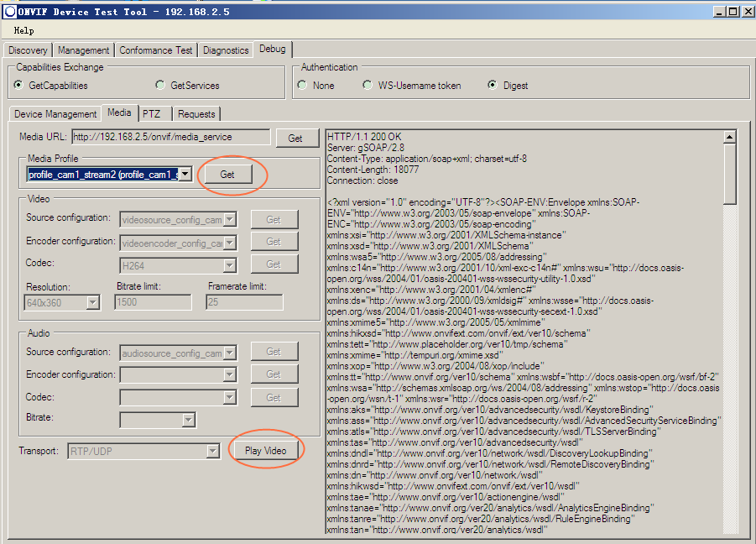Select the GetCapabilities radio button
The image size is (756, 544).
point(19,86)
